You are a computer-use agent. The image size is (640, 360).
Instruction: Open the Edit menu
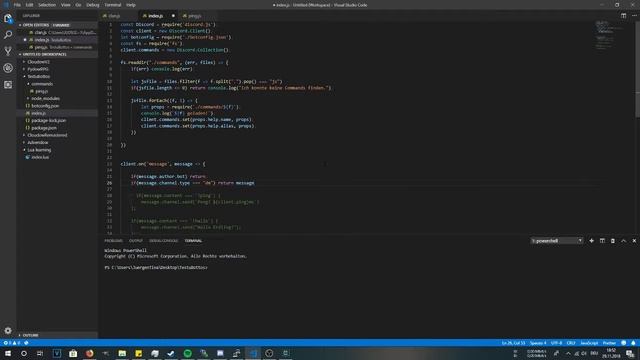click(29, 5)
